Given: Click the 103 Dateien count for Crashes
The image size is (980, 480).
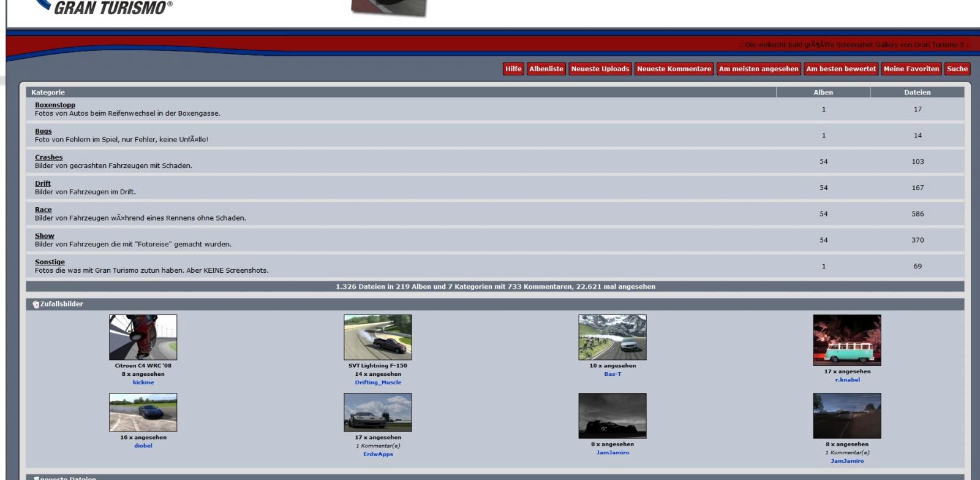Looking at the screenshot, I should pos(918,162).
